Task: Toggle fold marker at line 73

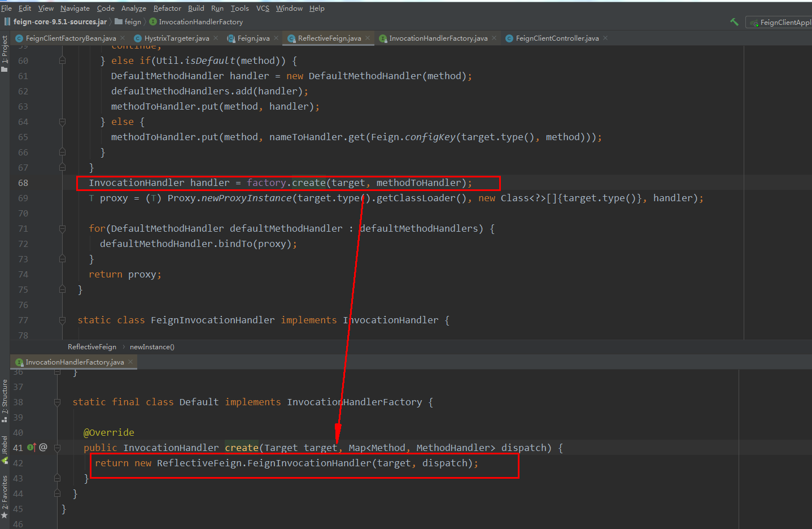Action: tap(63, 259)
